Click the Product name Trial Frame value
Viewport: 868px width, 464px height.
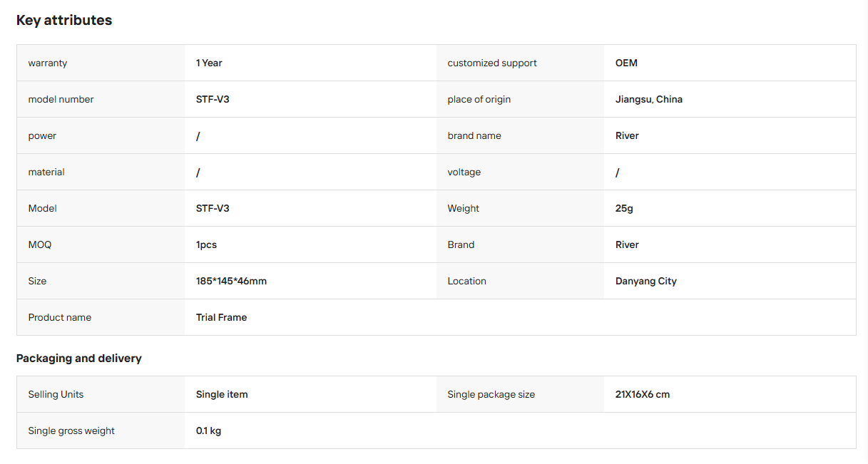coord(221,317)
